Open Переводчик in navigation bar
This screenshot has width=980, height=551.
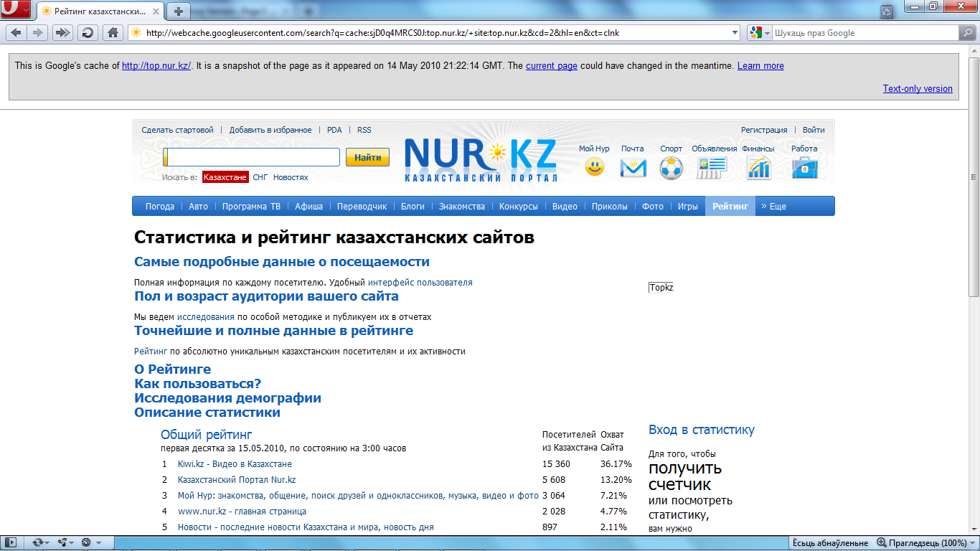coord(362,207)
